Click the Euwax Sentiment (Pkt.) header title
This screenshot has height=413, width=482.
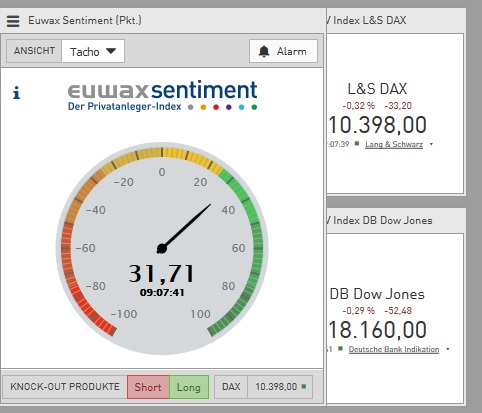[x=85, y=20]
